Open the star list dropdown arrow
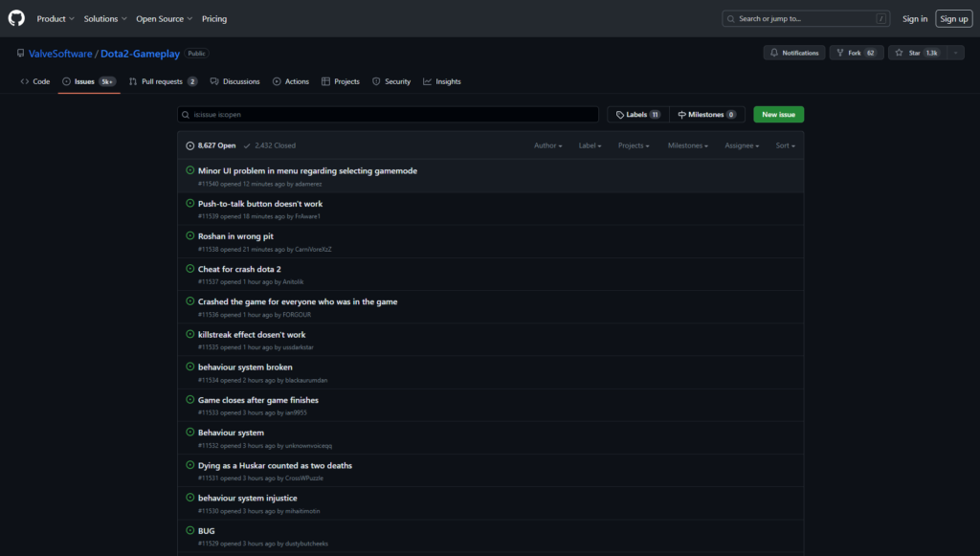This screenshot has width=980, height=556. [x=955, y=53]
